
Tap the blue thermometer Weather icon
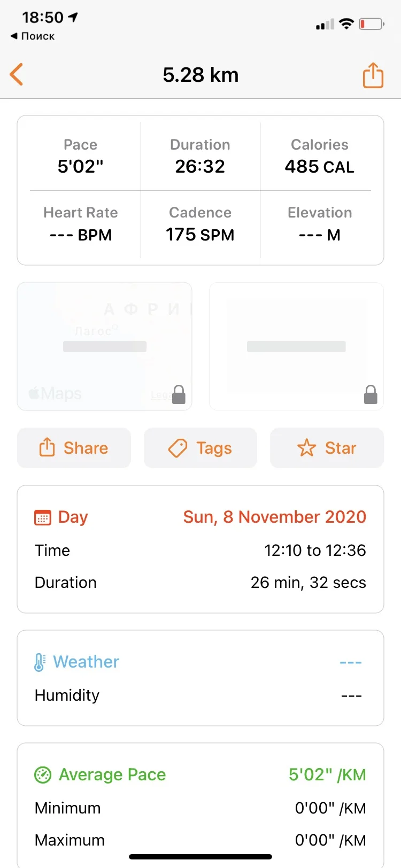point(40,662)
